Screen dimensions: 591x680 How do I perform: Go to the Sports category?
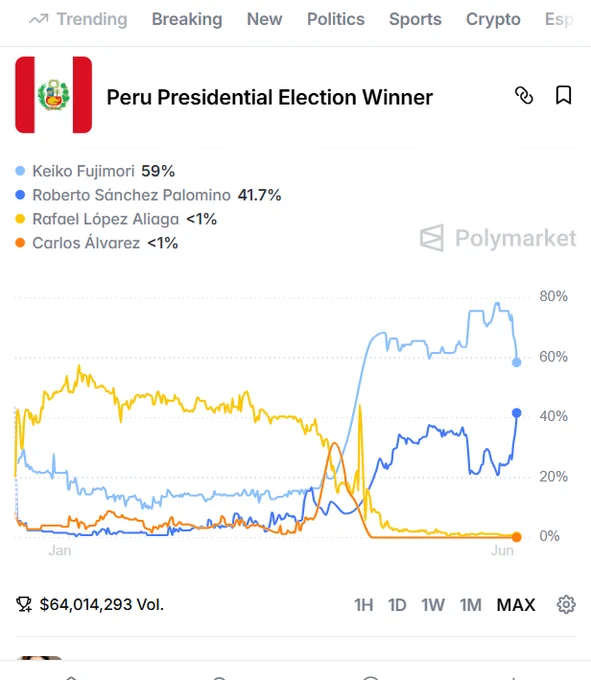click(415, 19)
